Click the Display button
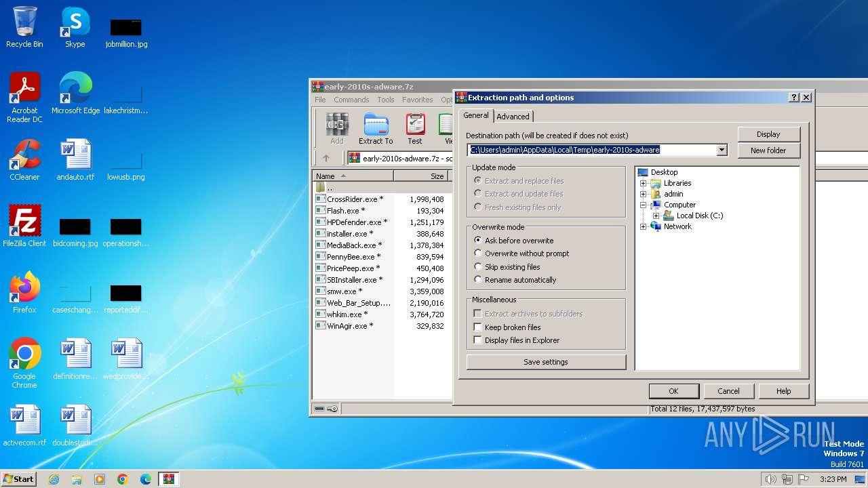Viewport: 868px width, 488px height. [x=768, y=134]
